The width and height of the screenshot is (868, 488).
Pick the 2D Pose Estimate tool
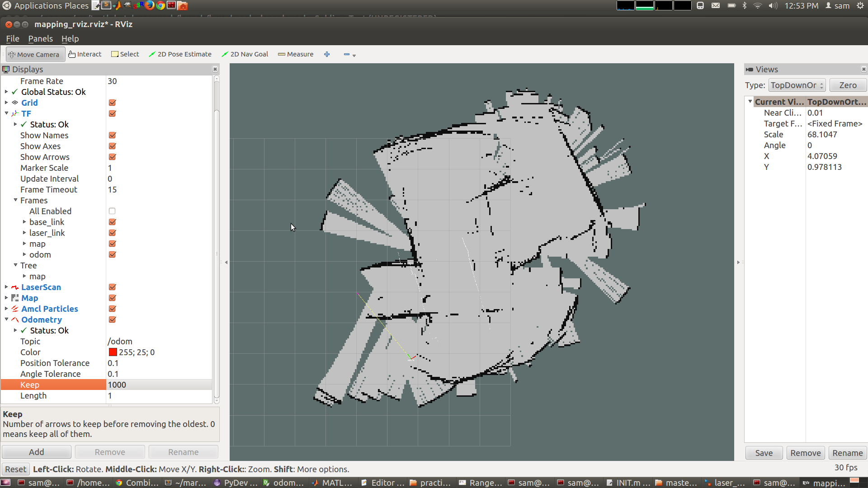tap(180, 54)
